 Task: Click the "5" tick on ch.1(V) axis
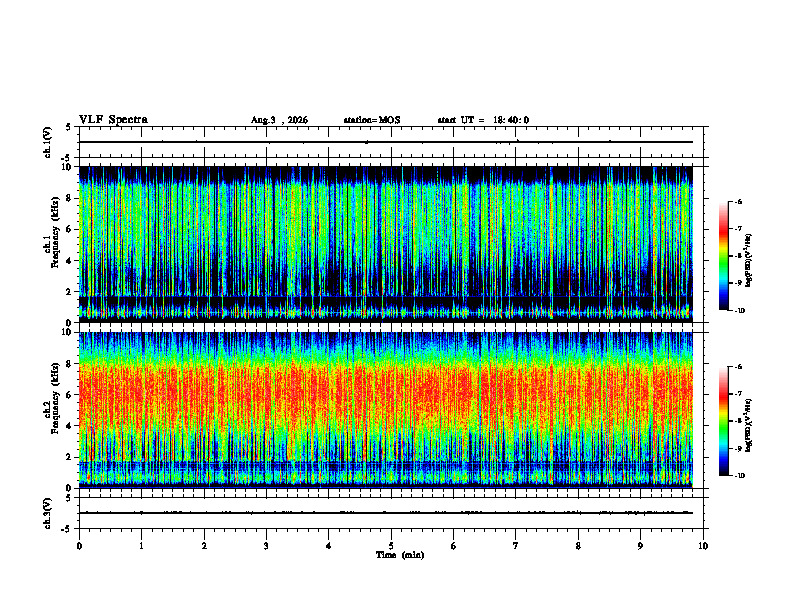[69, 127]
